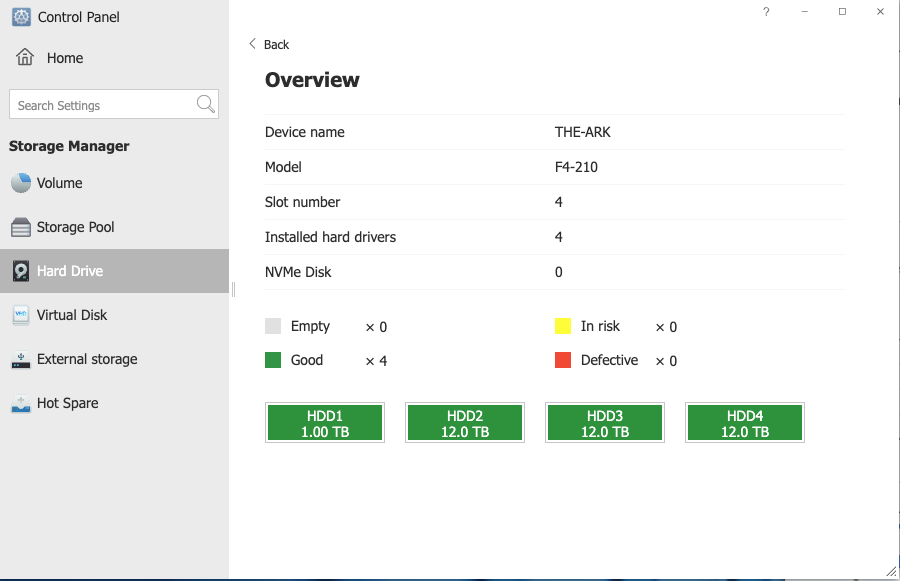The image size is (900, 581).
Task: Click the Control Panel gear icon
Action: (x=21, y=17)
